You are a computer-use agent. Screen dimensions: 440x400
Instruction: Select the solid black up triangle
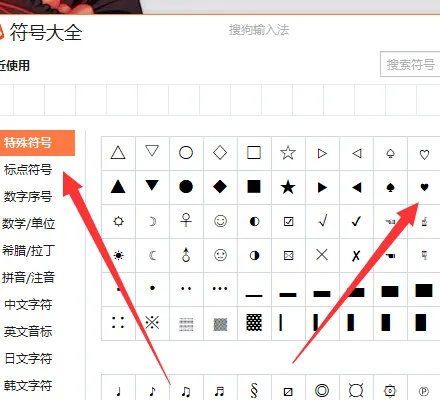(118, 187)
